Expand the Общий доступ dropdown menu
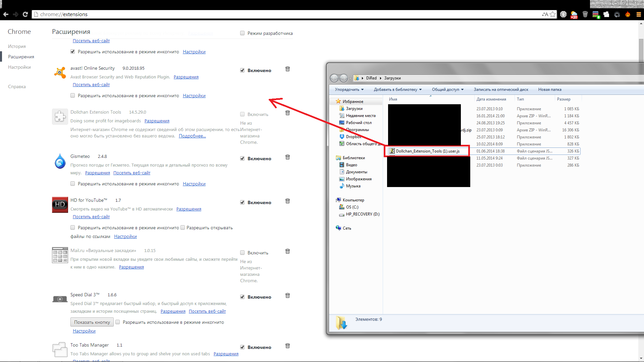The width and height of the screenshot is (644, 362). point(447,89)
